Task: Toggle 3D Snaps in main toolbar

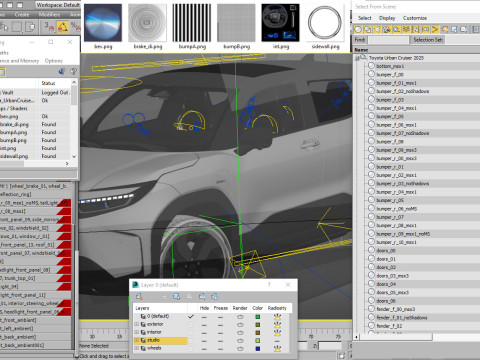Action: click(49, 27)
